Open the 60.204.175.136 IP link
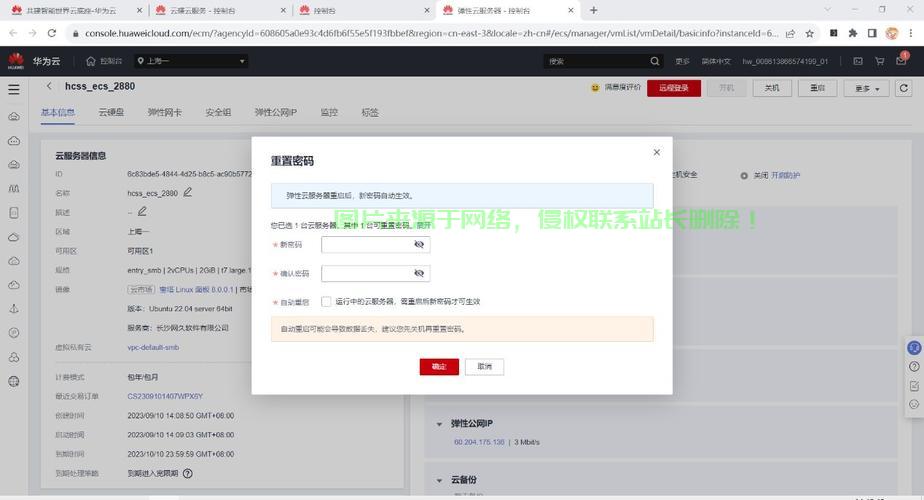 [x=479, y=442]
